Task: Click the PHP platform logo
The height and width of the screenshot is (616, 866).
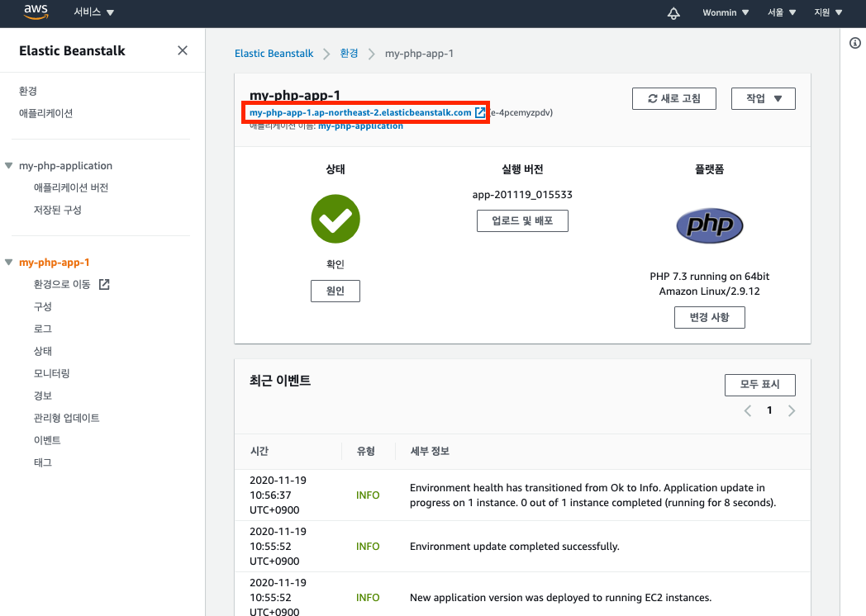Action: pos(710,225)
